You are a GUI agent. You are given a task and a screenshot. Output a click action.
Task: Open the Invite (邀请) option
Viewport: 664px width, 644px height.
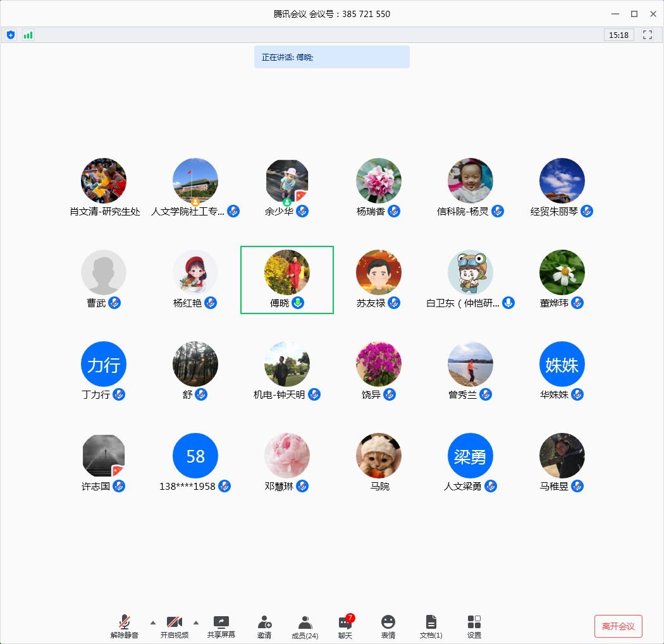pyautogui.click(x=264, y=626)
